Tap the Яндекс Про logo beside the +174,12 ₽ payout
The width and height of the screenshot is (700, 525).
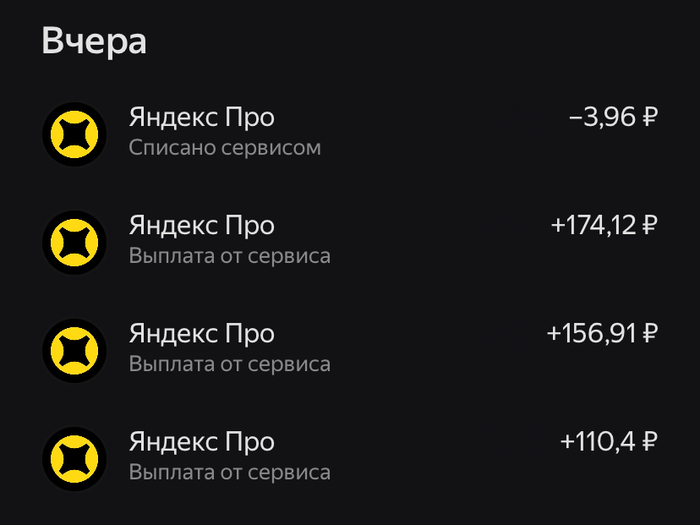click(x=74, y=242)
